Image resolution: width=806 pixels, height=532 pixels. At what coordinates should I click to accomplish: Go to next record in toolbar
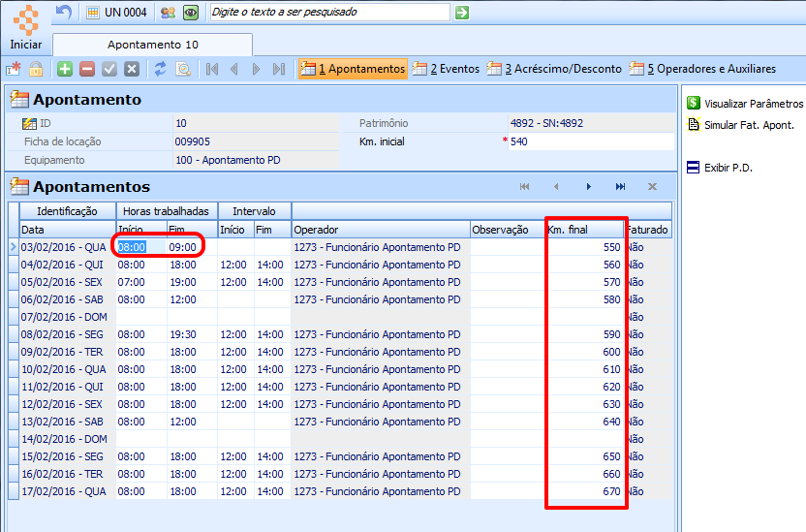point(256,69)
